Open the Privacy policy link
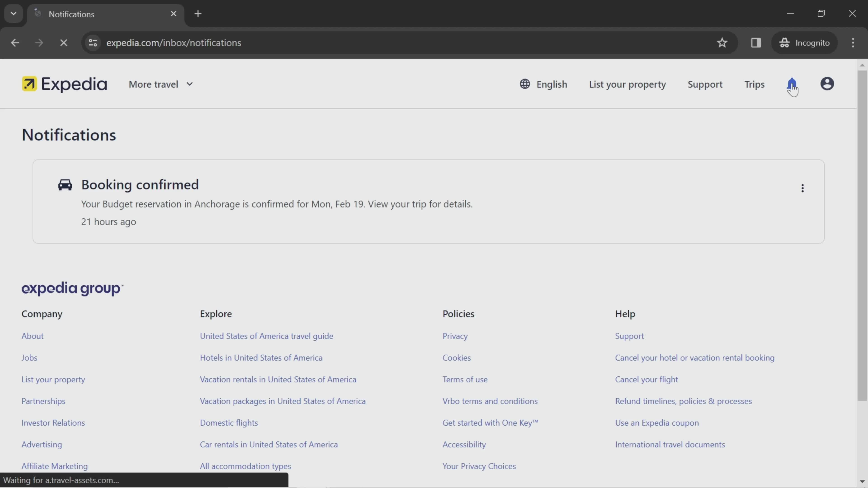Image resolution: width=868 pixels, height=488 pixels. 455,336
